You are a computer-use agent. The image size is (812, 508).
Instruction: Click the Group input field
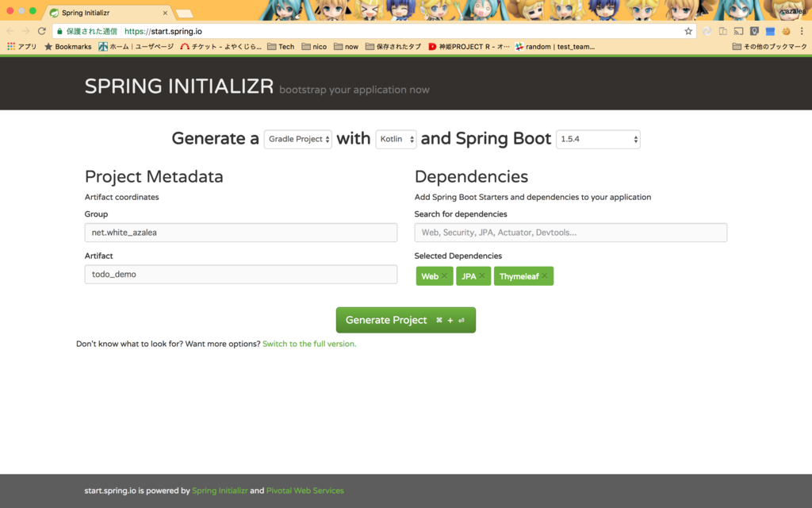(x=241, y=233)
